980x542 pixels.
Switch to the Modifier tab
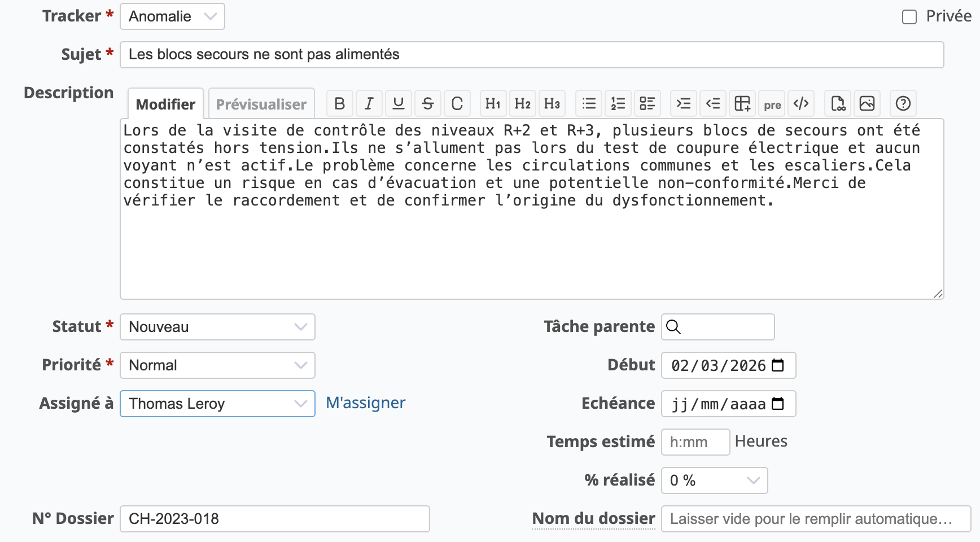click(165, 104)
